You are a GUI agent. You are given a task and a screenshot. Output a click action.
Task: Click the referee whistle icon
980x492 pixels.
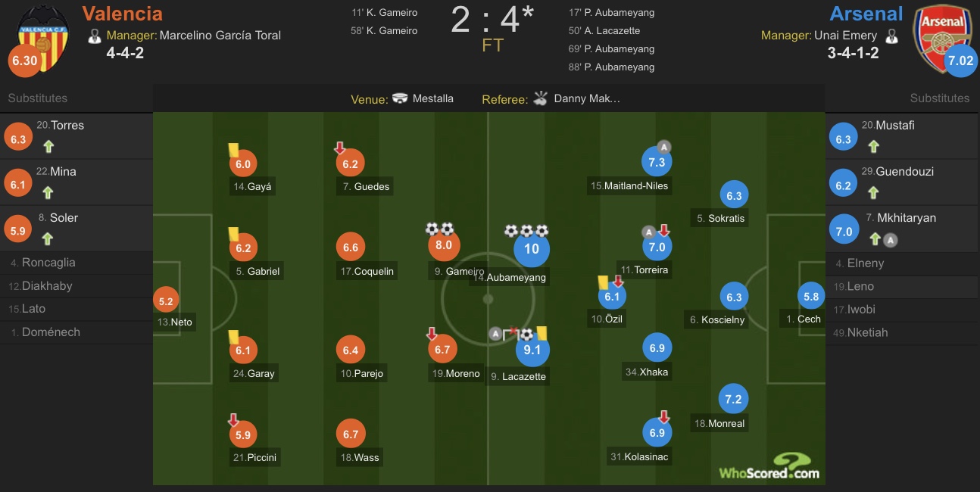(x=540, y=98)
